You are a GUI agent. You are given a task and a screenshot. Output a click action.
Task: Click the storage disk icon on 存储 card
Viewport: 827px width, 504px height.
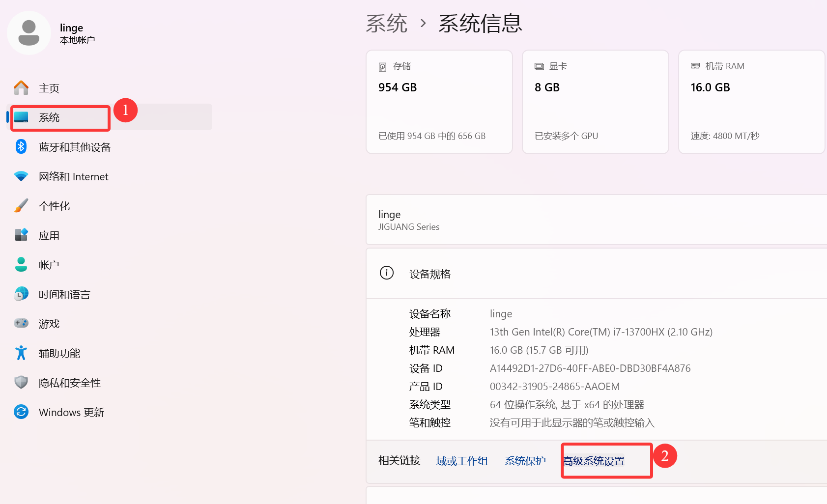pyautogui.click(x=383, y=67)
